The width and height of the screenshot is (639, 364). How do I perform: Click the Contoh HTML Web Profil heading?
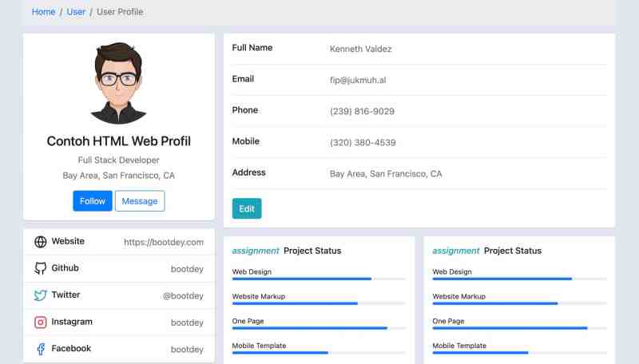coord(118,140)
